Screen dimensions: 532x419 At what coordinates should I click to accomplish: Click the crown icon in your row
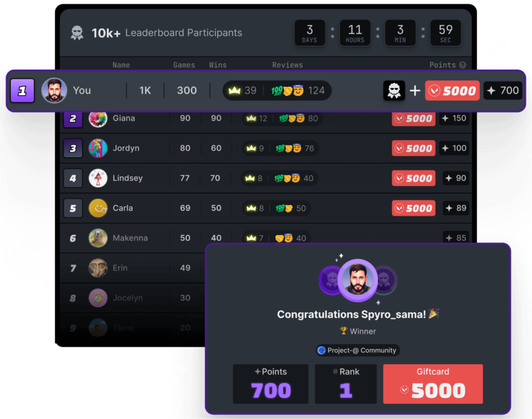[x=234, y=90]
